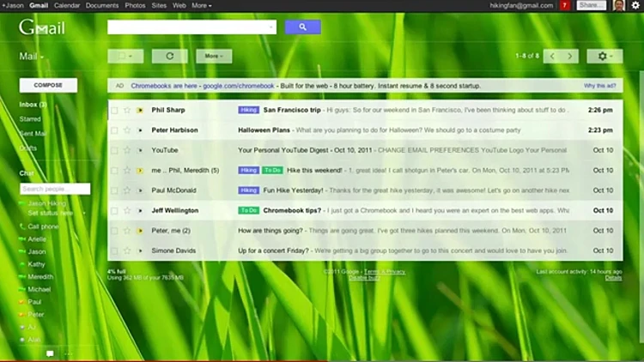Image resolution: width=644 pixels, height=362 pixels.
Task: Open chat with Kathy
Action: tap(36, 264)
